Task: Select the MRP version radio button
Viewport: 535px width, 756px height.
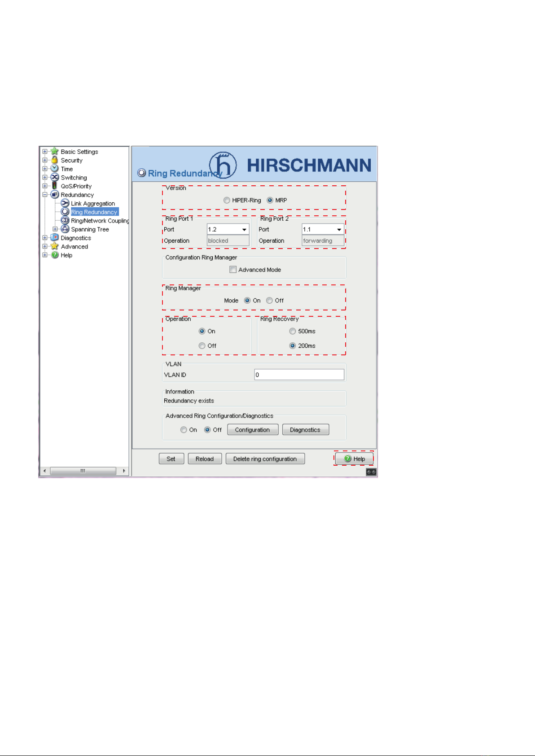Action: (270, 200)
